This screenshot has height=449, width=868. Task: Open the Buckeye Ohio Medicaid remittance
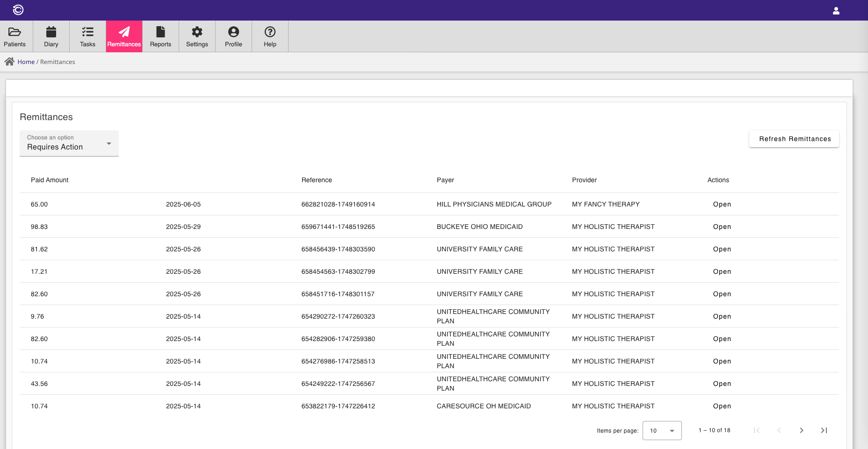pos(722,227)
